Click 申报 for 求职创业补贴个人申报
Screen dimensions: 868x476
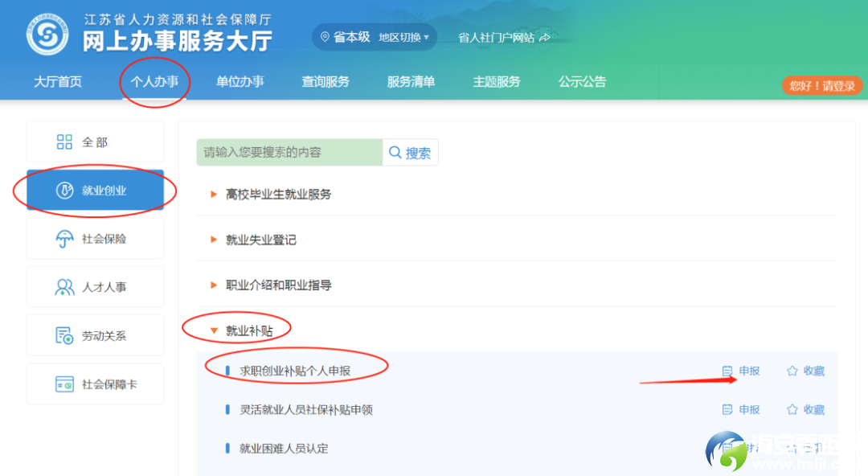[741, 371]
